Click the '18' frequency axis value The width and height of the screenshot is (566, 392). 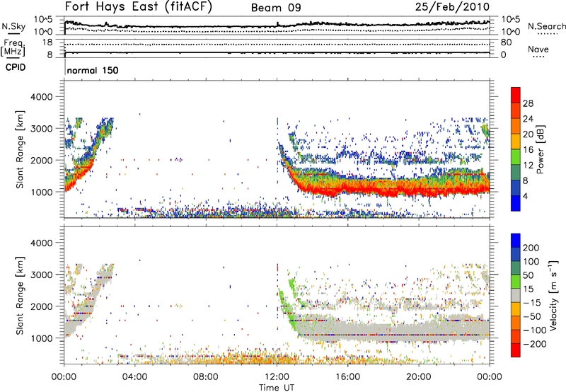point(47,42)
